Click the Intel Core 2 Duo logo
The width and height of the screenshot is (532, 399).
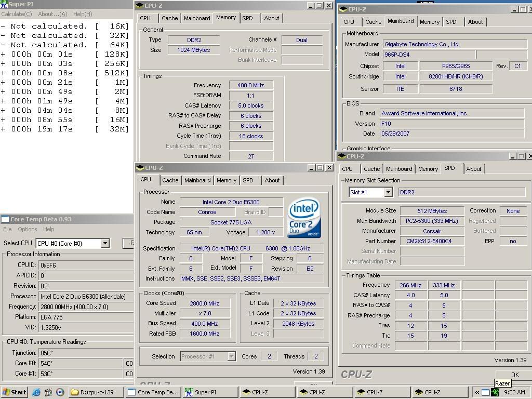point(304,217)
